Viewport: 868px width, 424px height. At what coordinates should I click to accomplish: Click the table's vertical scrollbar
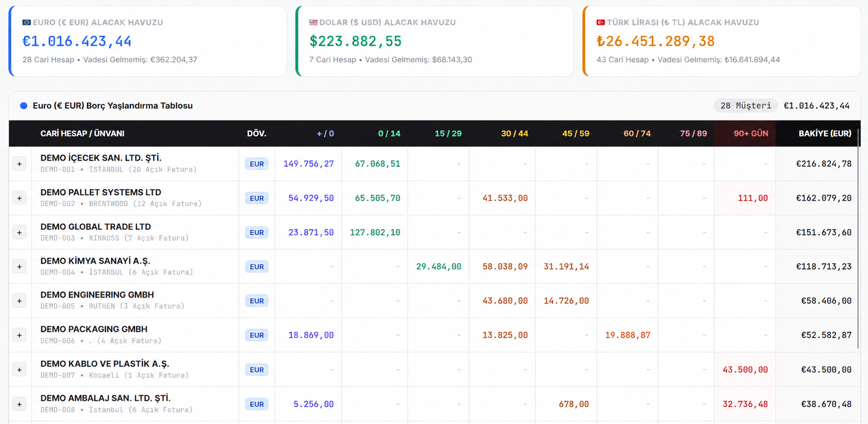858,238
